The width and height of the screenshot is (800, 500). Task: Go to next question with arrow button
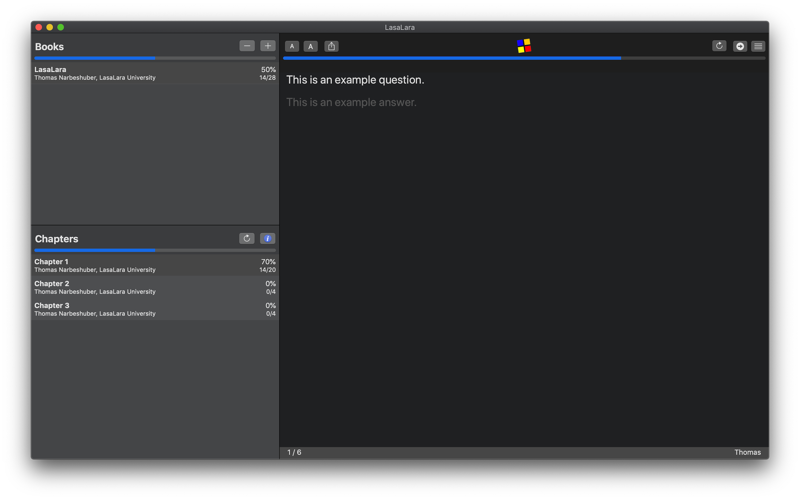(x=740, y=46)
